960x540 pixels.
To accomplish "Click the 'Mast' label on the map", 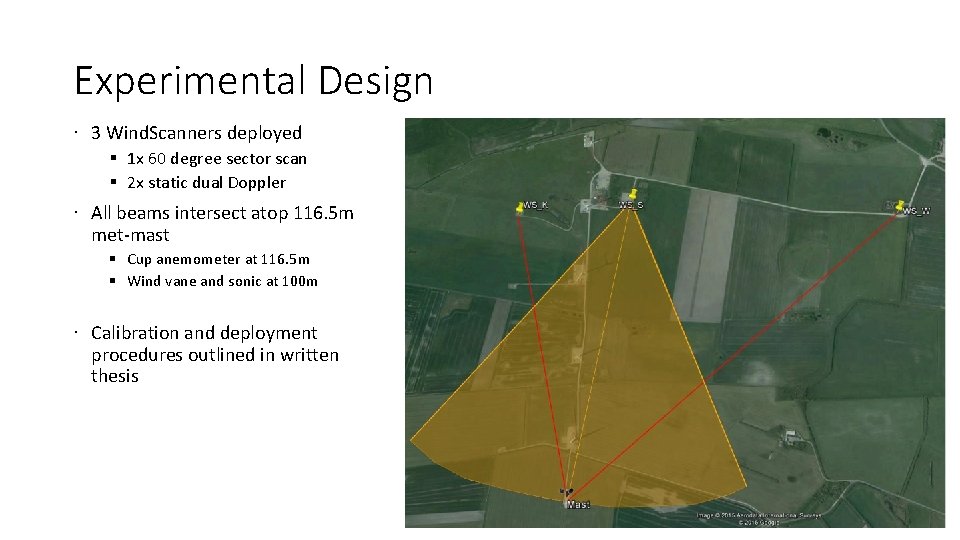I will pyautogui.click(x=579, y=505).
